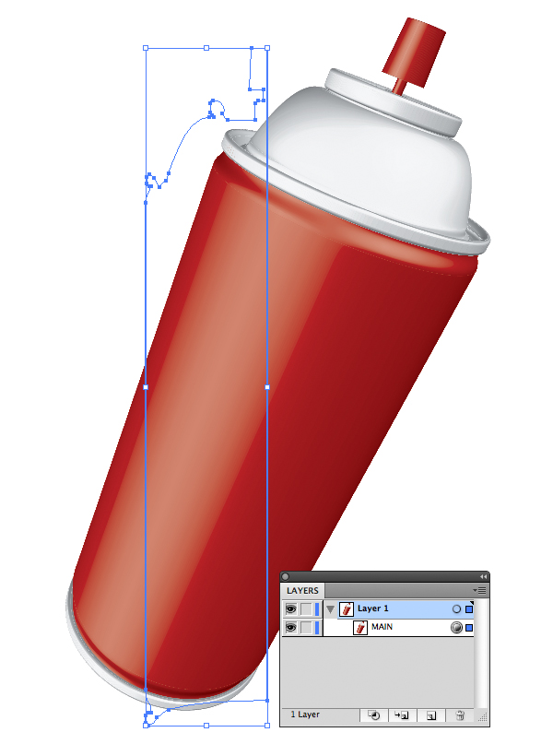
Task: Click Make/Release Clipping Mask icon in Layers panel
Action: (x=374, y=715)
